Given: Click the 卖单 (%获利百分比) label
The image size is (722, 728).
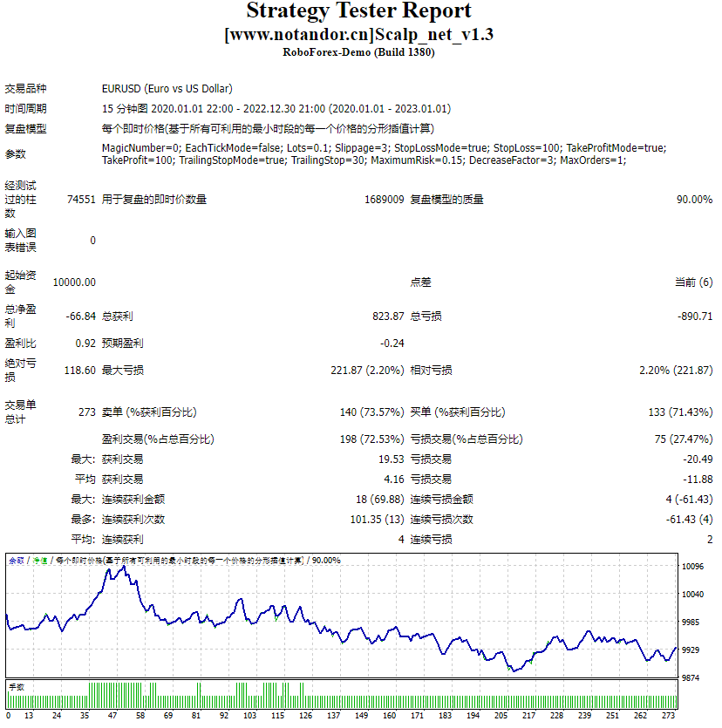Looking at the screenshot, I should 149,412.
